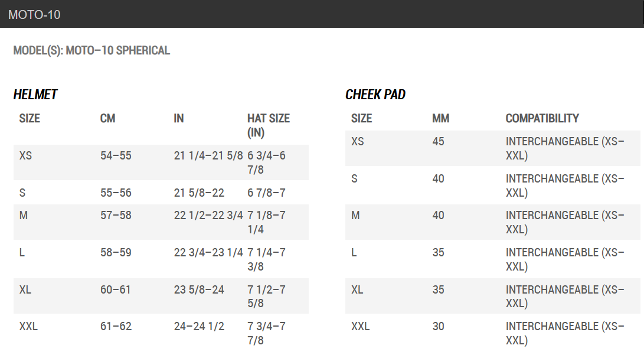Image resolution: width=644 pixels, height=355 pixels.
Task: Click the L cheek pad size label
Action: 354,253
